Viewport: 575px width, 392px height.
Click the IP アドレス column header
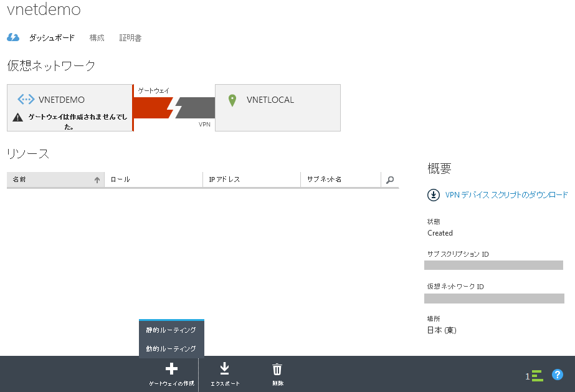(252, 179)
